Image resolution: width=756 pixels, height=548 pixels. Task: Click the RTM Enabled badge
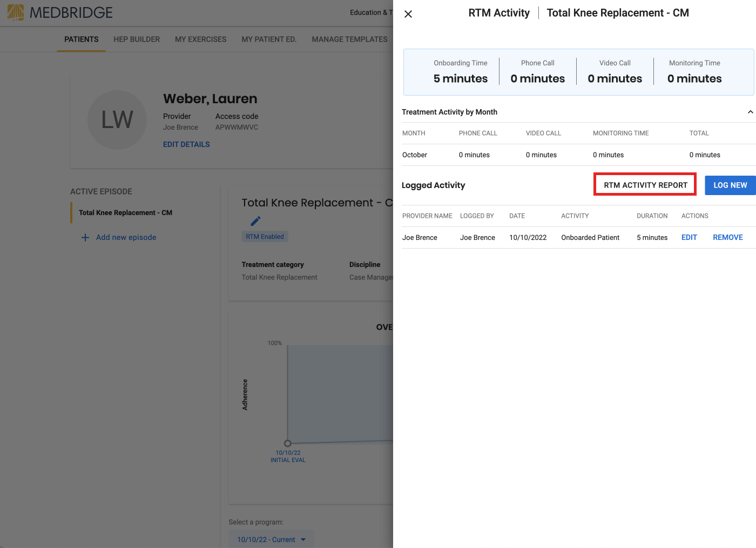pos(265,237)
